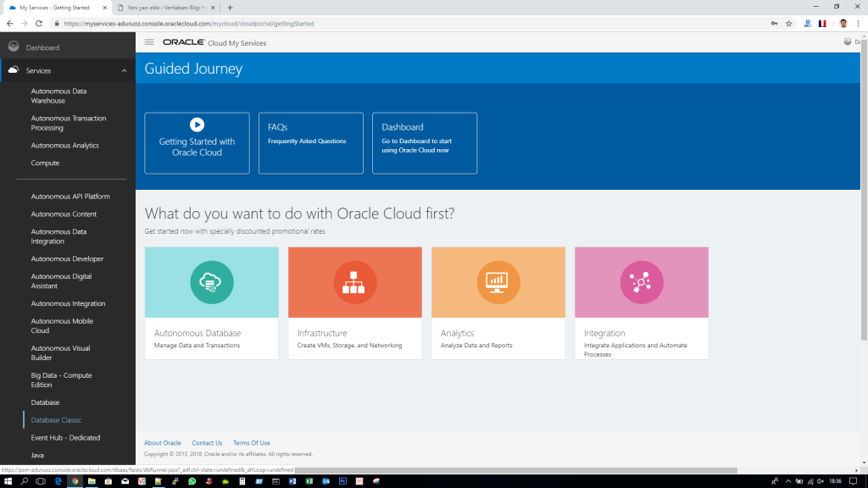The height and width of the screenshot is (488, 868).
Task: Open the Analytics card title
Action: tap(457, 333)
